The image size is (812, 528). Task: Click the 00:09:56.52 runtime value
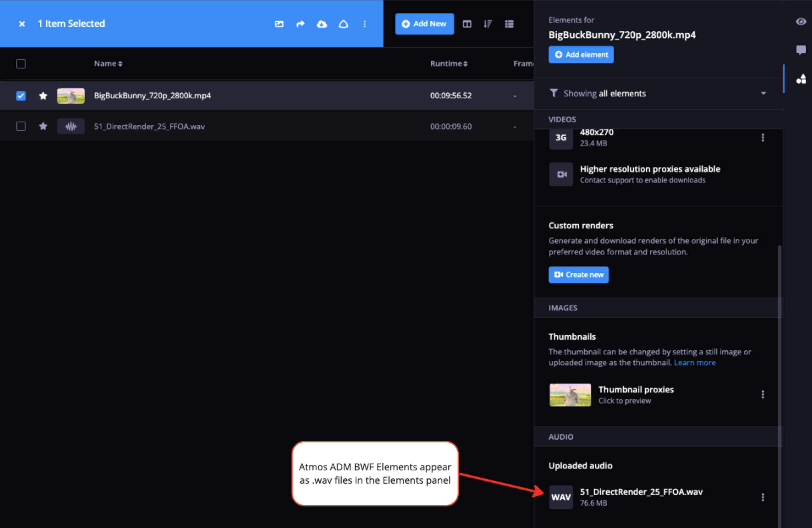pyautogui.click(x=451, y=96)
